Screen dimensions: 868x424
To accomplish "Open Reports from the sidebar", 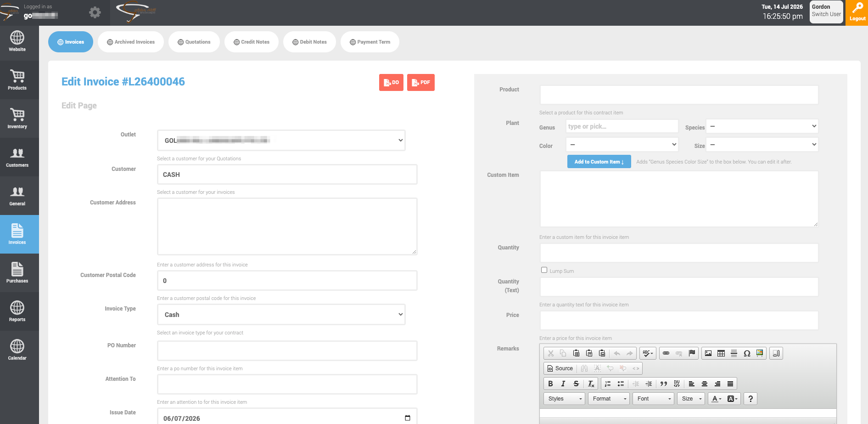I will [x=17, y=311].
